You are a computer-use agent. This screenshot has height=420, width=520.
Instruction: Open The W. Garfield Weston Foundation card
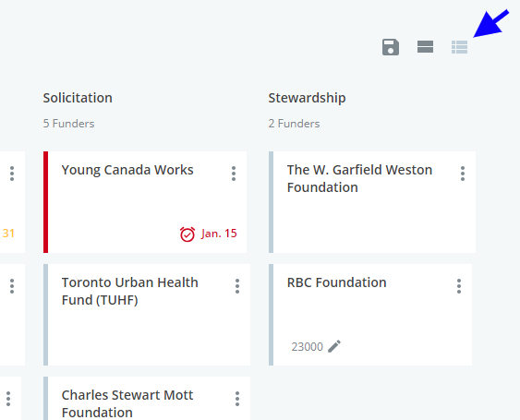coord(359,179)
